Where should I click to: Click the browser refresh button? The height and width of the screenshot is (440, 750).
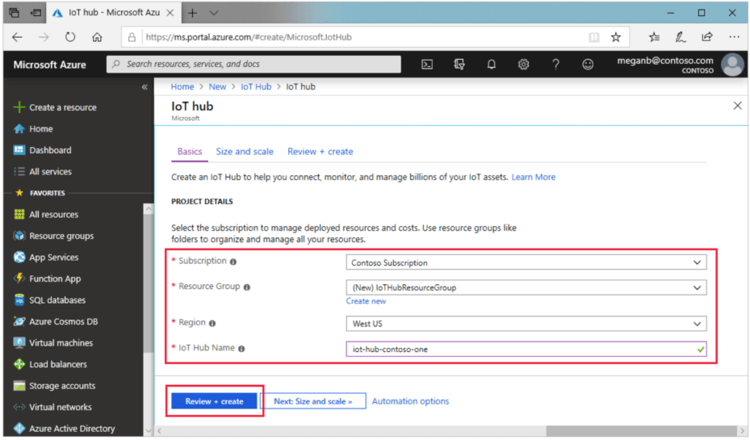[70, 37]
